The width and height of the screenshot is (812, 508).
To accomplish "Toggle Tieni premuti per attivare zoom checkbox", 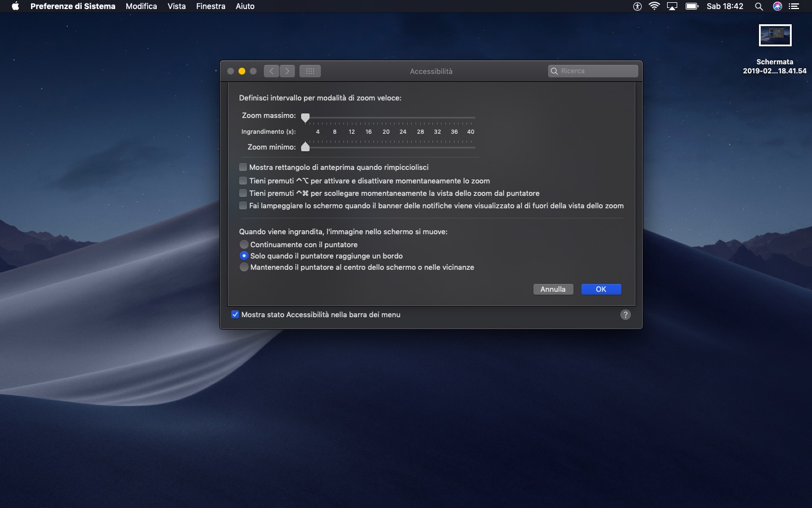I will (x=243, y=181).
